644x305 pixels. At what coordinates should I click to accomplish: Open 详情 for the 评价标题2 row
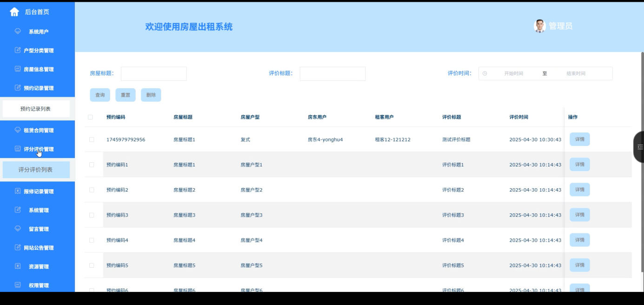tap(580, 189)
